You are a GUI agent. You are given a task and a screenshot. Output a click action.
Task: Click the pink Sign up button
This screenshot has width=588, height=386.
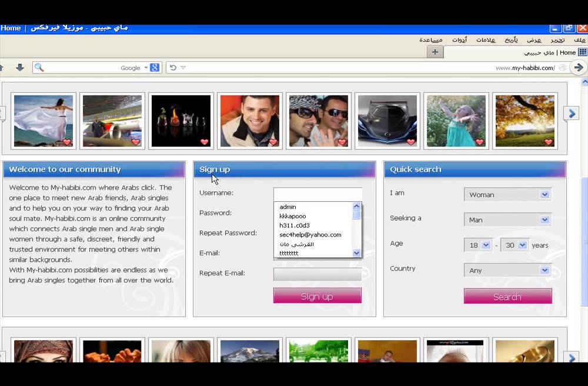(318, 296)
